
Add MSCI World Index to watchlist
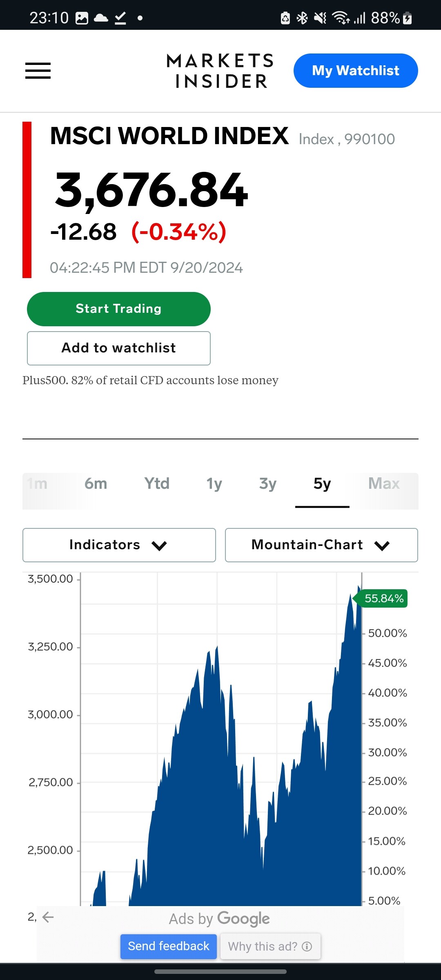click(x=118, y=348)
